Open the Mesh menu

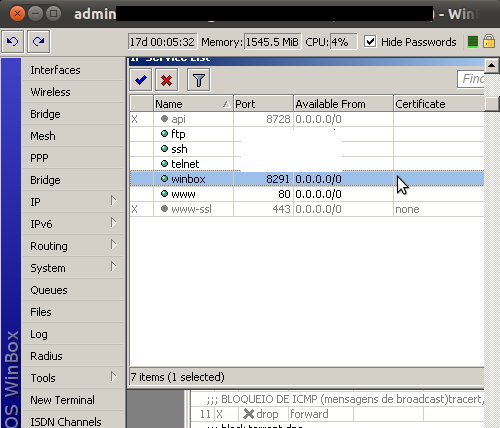[43, 136]
